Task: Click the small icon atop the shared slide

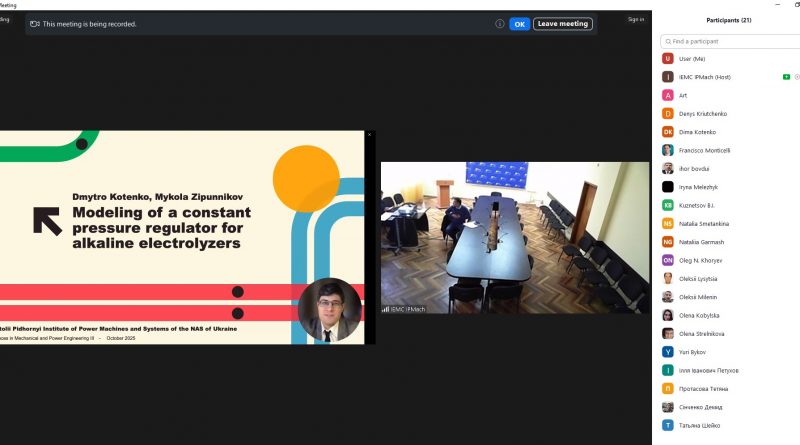Action: pos(369,134)
